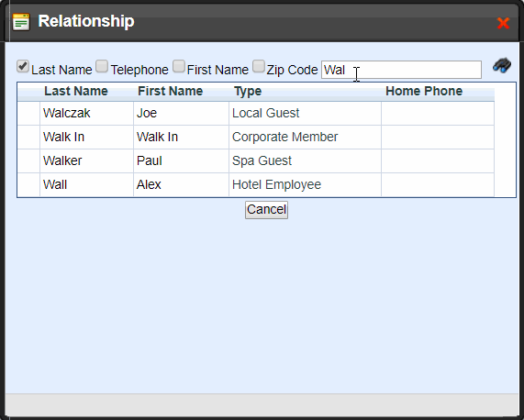Select the Walczak row
This screenshot has height=420, width=524.
(x=256, y=113)
